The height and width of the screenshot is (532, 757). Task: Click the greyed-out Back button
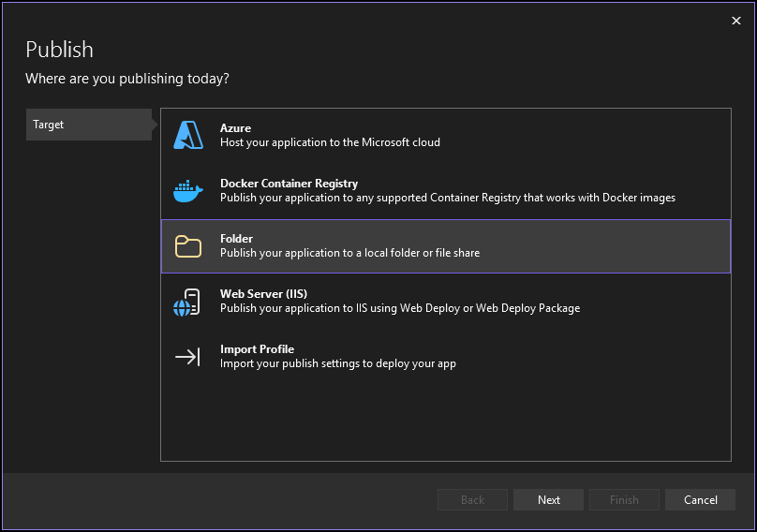pyautogui.click(x=472, y=500)
